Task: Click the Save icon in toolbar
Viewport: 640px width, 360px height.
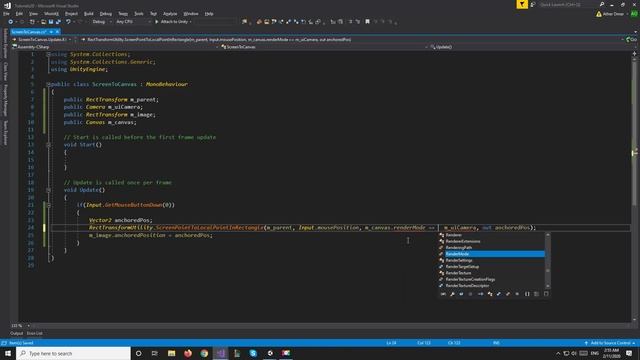Action: pos(51,22)
